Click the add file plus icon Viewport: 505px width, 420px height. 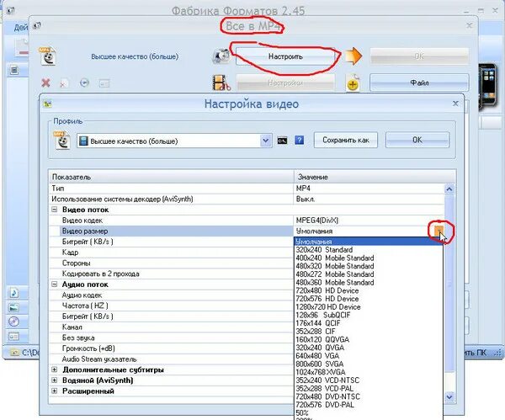click(x=353, y=83)
